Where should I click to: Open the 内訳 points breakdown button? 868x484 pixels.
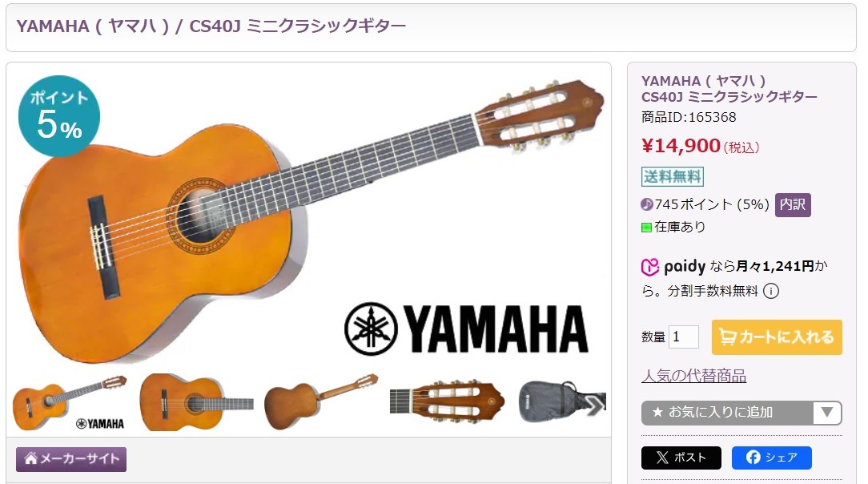point(793,205)
